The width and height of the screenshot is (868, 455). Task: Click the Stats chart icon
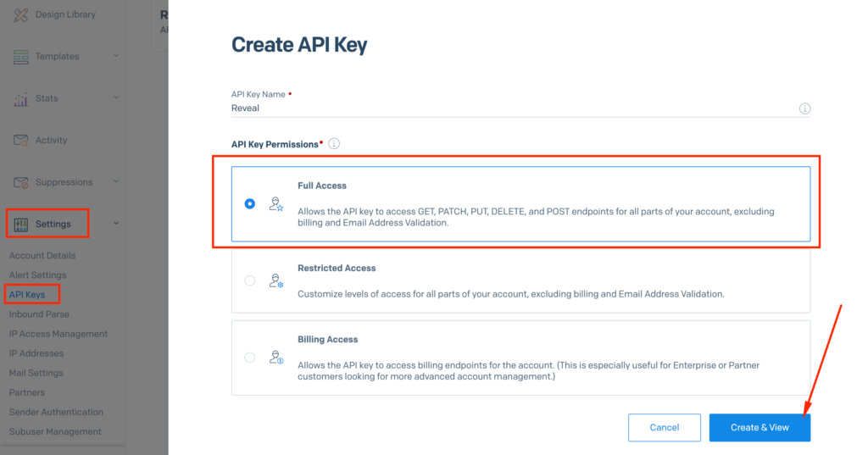(x=21, y=99)
